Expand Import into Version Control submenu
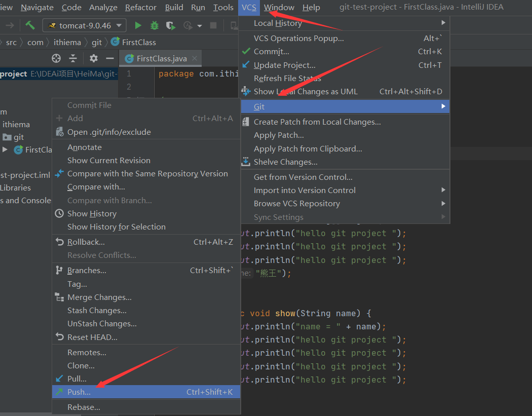The width and height of the screenshot is (532, 416). coord(345,191)
